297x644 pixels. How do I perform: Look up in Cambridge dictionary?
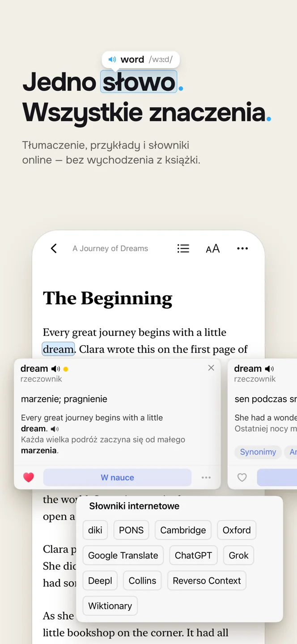183,530
